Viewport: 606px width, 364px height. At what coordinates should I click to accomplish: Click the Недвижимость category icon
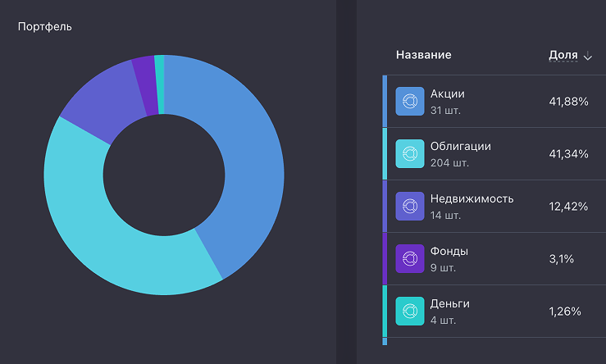410,207
